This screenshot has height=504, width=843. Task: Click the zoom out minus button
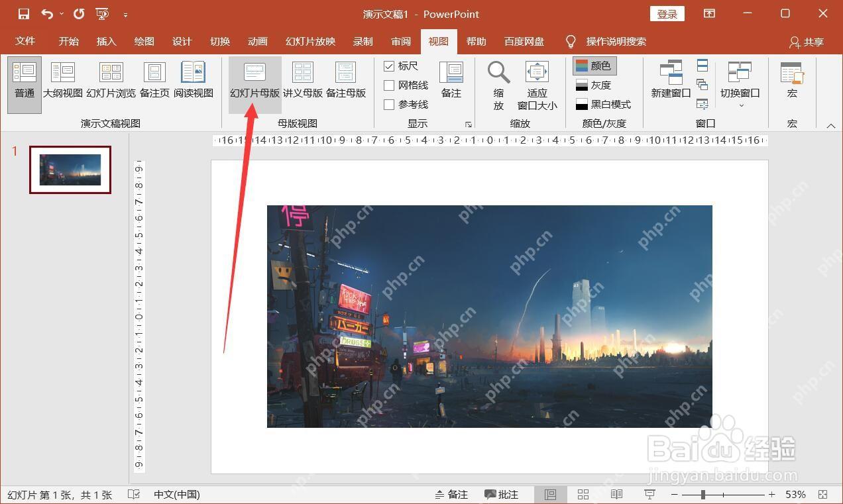[x=674, y=494]
